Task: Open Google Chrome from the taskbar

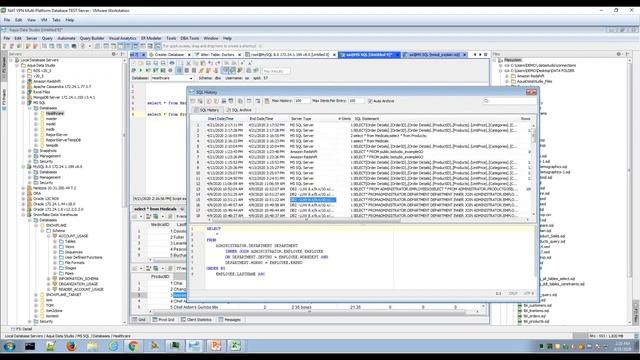Action: pos(133,346)
